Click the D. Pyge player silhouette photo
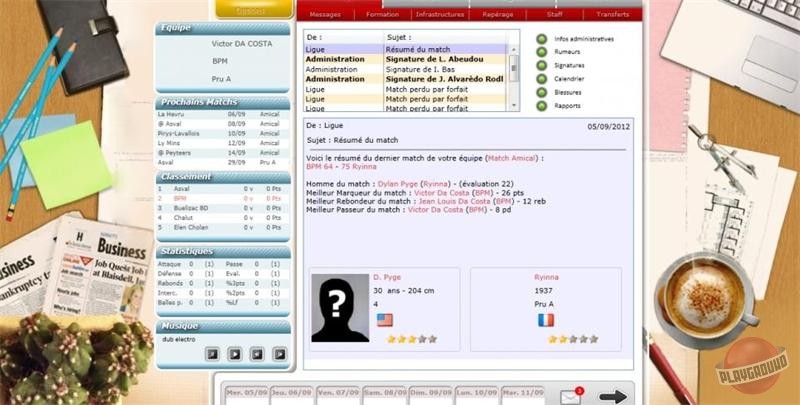This screenshot has height=405, width=800. pos(340,308)
